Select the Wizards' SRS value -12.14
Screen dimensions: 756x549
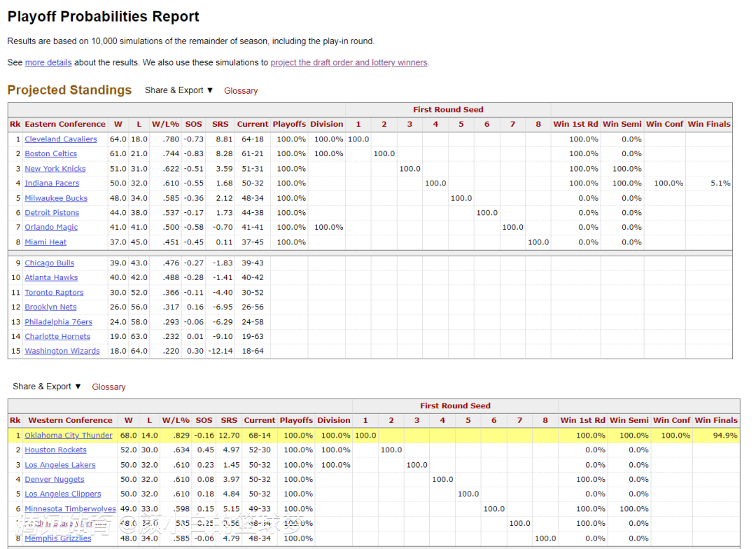coord(220,351)
